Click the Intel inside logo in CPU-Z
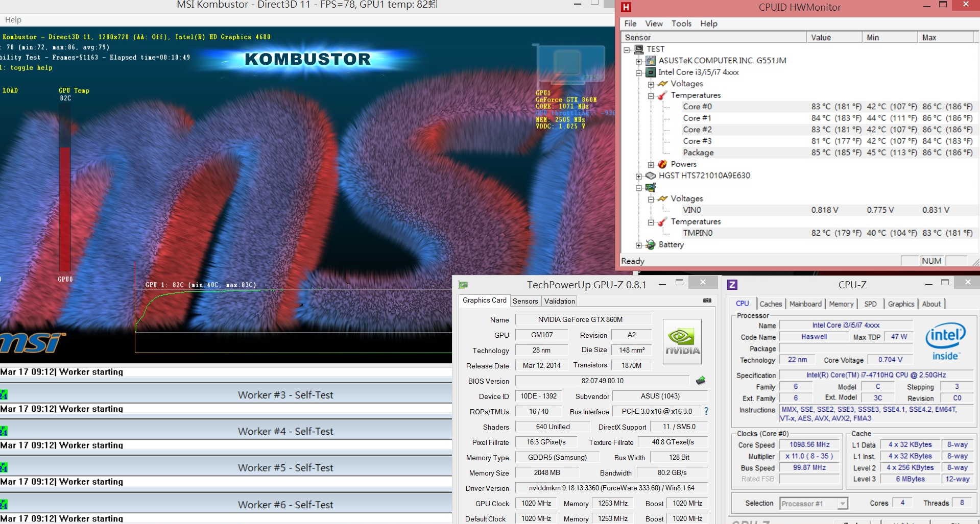 pos(946,341)
